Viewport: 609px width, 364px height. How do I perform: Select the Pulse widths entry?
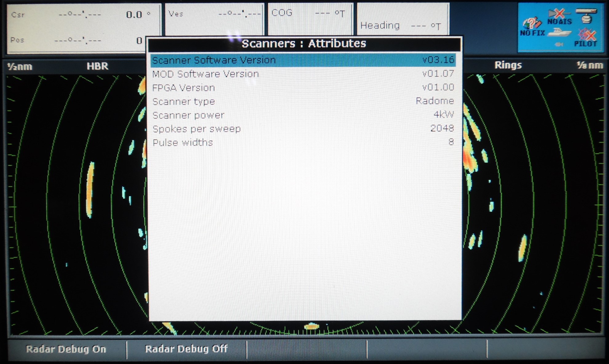pyautogui.click(x=303, y=142)
